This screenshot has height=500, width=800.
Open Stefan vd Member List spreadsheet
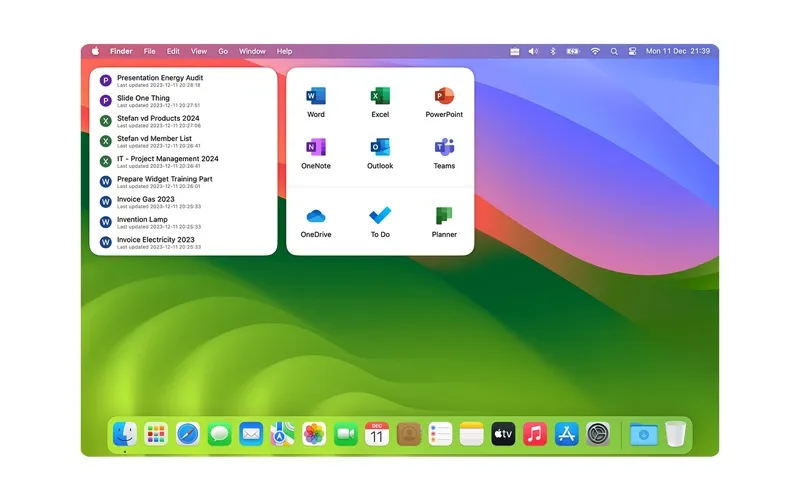(183, 141)
